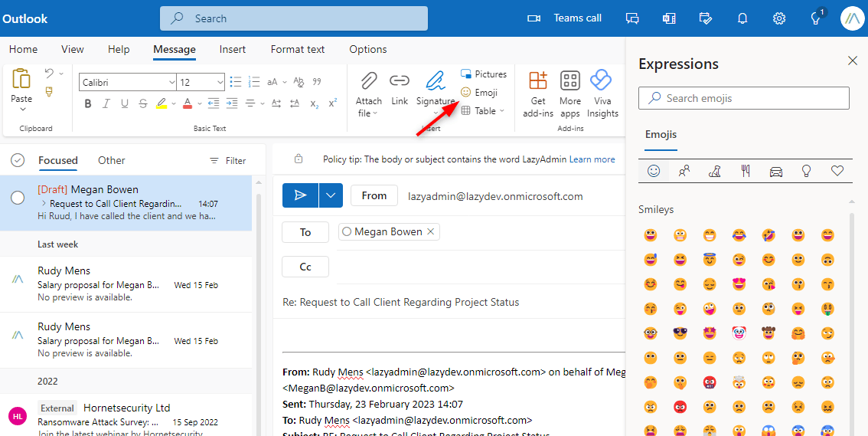Click the To recipients button
The image size is (868, 436).
pyautogui.click(x=305, y=232)
